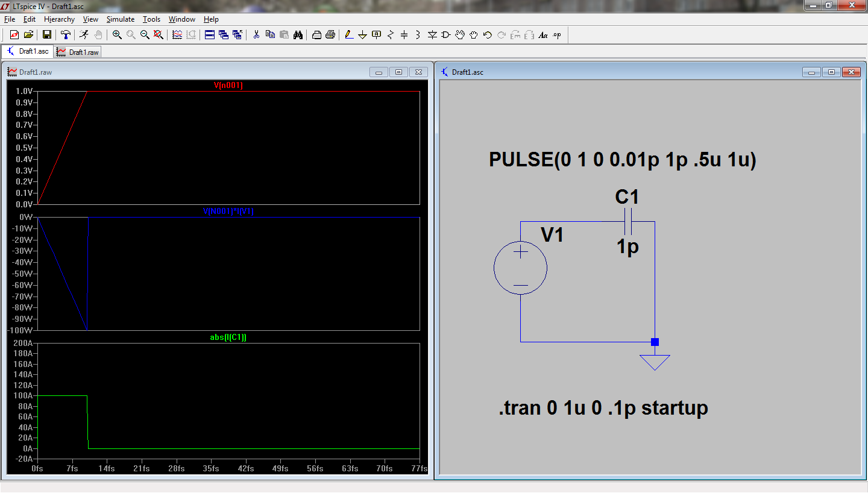Click the Zoom In magnifier icon
868x493 pixels.
(117, 35)
